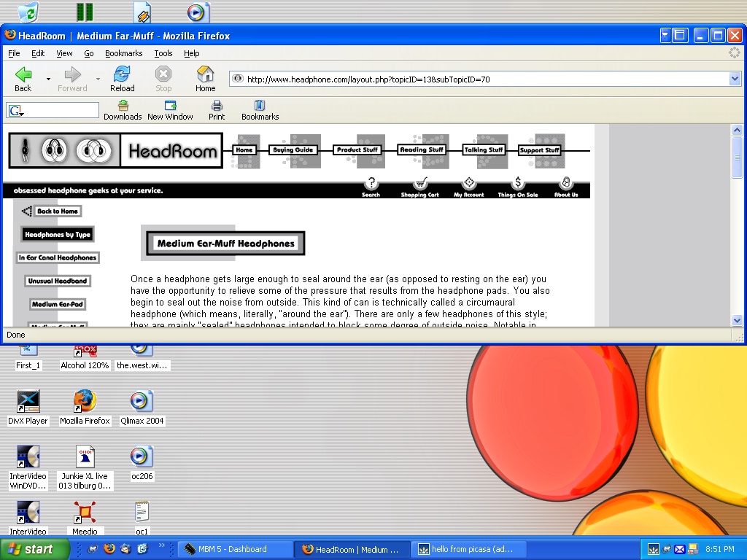Open Things On Sale dollar icon
Image resolution: width=747 pixels, height=560 pixels.
pyautogui.click(x=518, y=187)
